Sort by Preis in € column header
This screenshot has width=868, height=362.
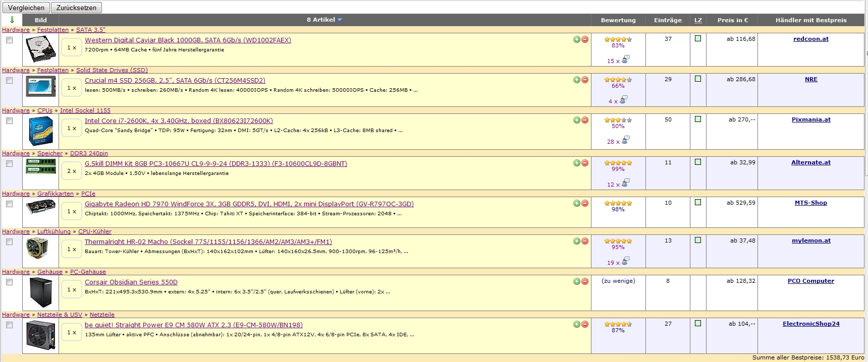pos(733,20)
